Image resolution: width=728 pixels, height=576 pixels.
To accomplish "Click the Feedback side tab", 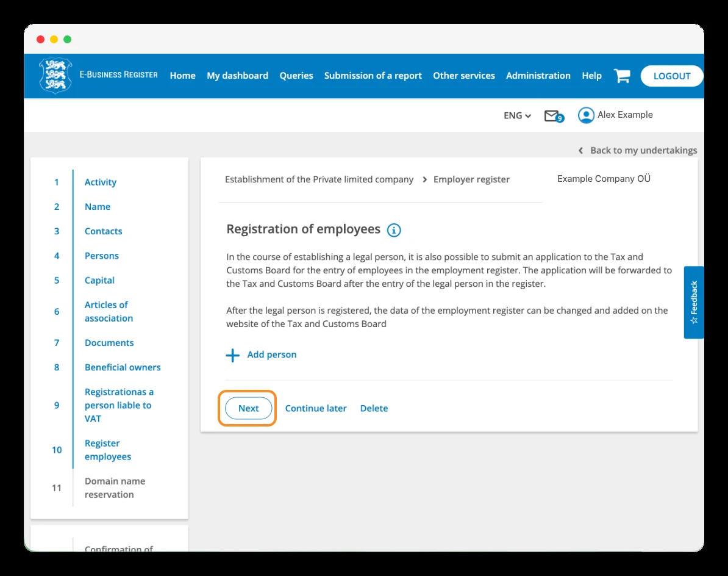I will pyautogui.click(x=694, y=302).
